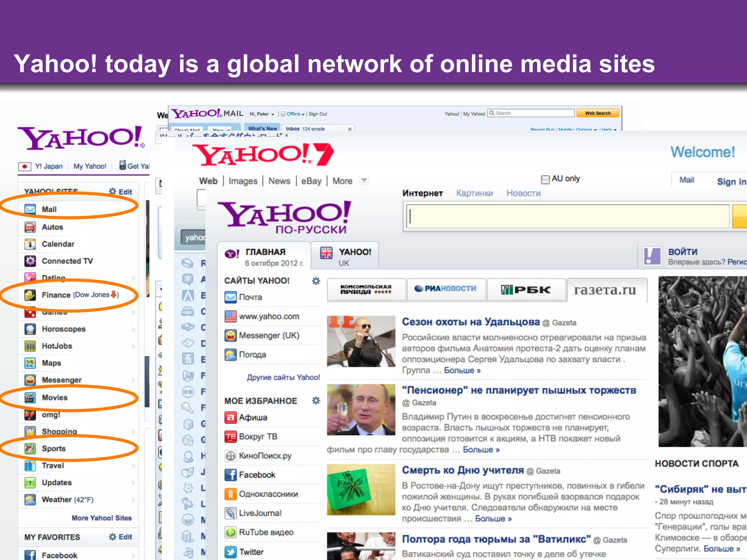Open the Calendar icon
747x560 pixels.
point(30,244)
